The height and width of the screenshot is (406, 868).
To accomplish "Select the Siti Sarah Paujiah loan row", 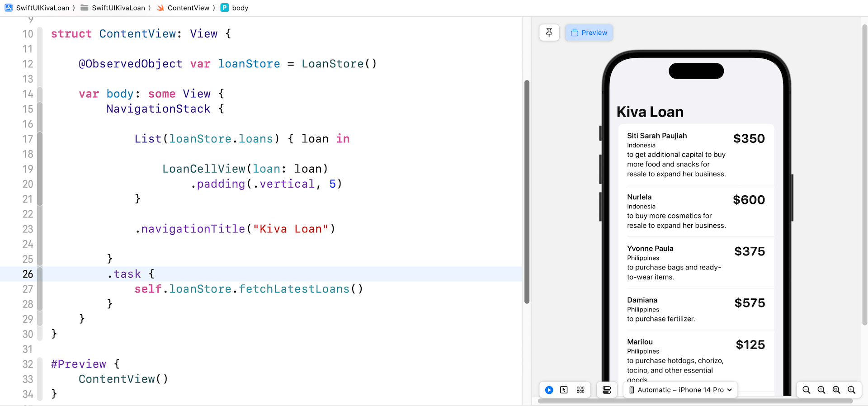I will click(696, 155).
